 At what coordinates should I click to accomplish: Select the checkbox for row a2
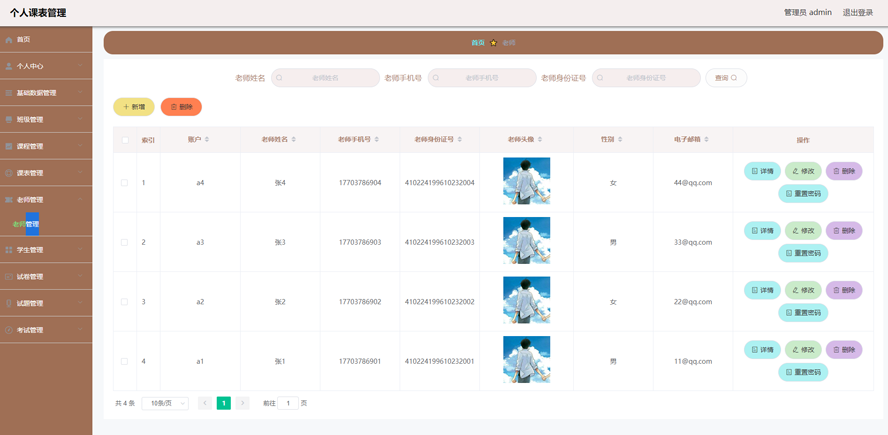tap(124, 302)
